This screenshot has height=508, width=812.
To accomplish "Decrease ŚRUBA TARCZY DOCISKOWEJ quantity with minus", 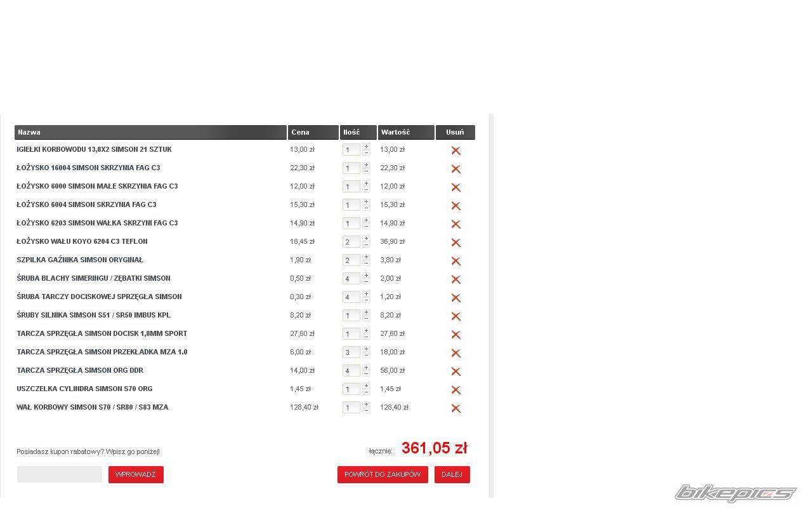I will [x=366, y=300].
